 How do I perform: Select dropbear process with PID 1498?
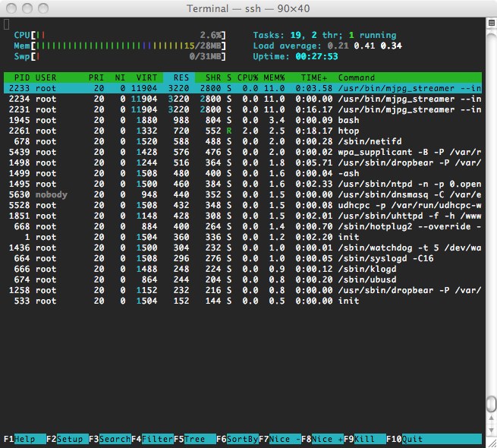243,162
